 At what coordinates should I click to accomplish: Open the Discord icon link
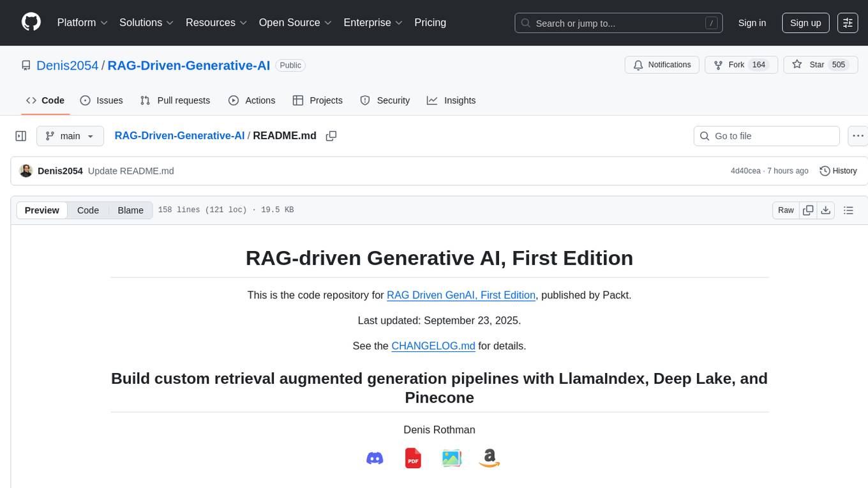pyautogui.click(x=375, y=458)
